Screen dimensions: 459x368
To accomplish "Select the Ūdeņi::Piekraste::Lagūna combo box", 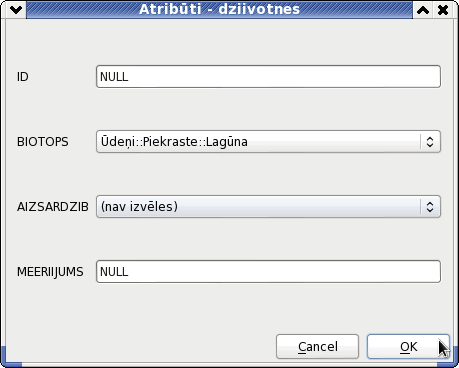I will coord(268,142).
